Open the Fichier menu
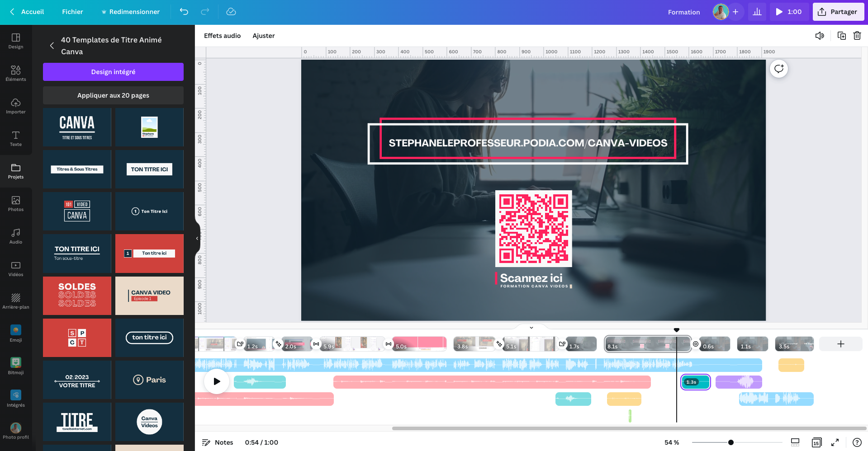The height and width of the screenshot is (451, 868). (72, 12)
